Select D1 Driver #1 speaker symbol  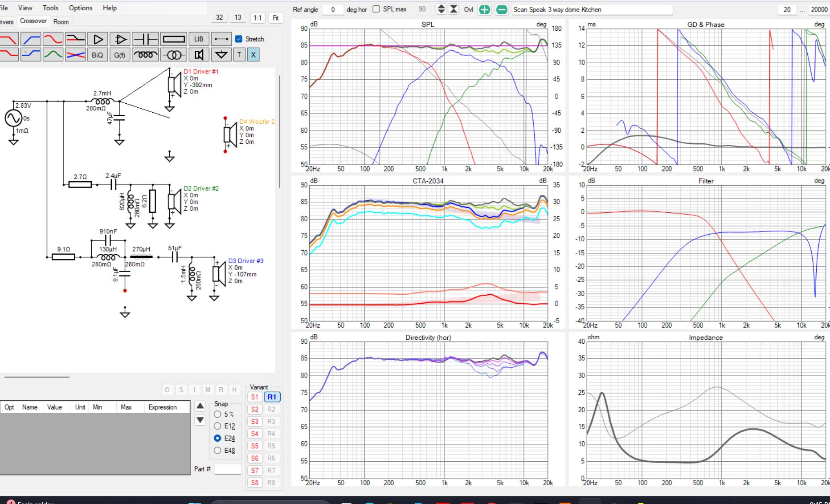(174, 85)
